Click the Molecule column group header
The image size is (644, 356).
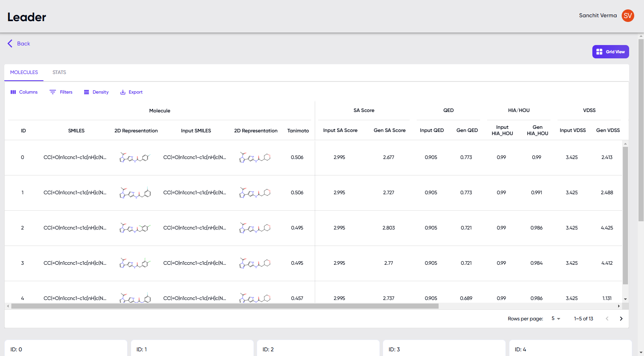160,111
